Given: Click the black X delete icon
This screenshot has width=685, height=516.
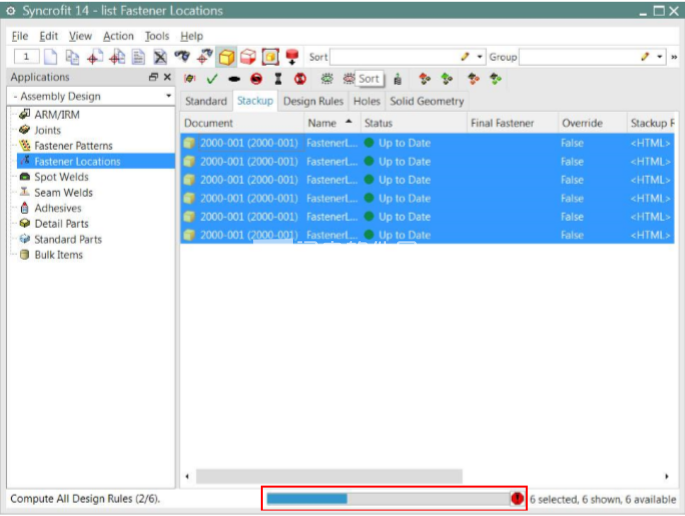Looking at the screenshot, I should tap(160, 57).
